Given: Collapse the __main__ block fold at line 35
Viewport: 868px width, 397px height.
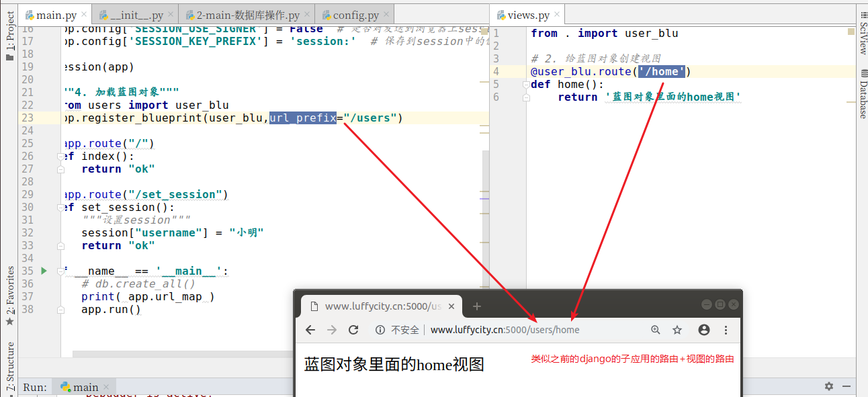Looking at the screenshot, I should tap(60, 271).
